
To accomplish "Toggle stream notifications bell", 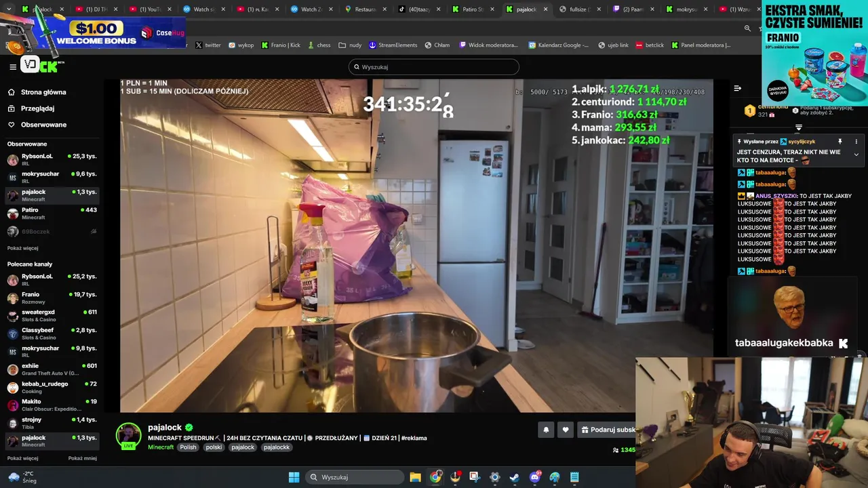I will click(x=546, y=430).
